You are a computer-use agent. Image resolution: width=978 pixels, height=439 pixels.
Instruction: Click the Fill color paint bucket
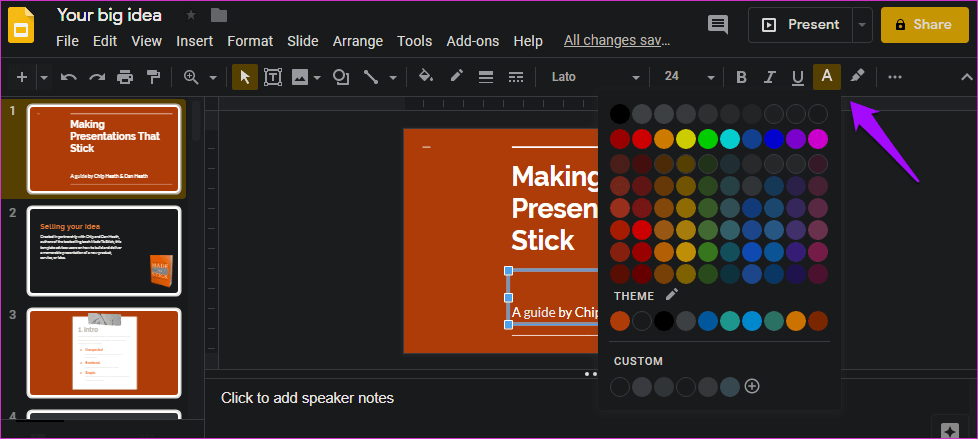coord(426,77)
